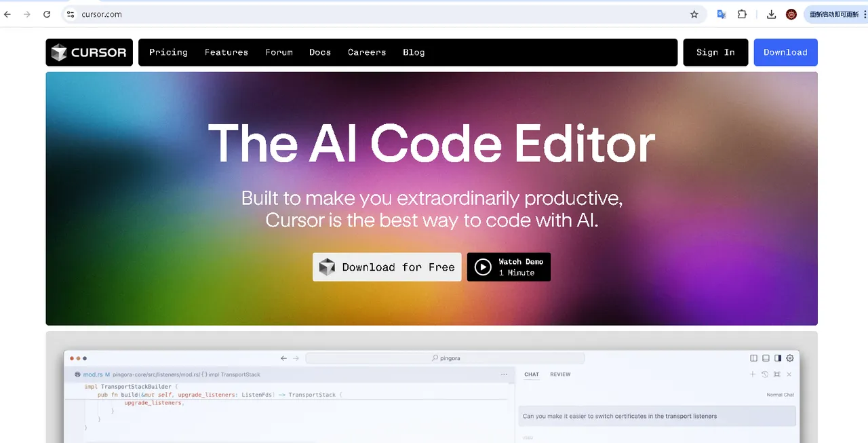Toggle the bottom panel layout icon in the editor preview
Screen dimensions: 868x443
point(766,358)
